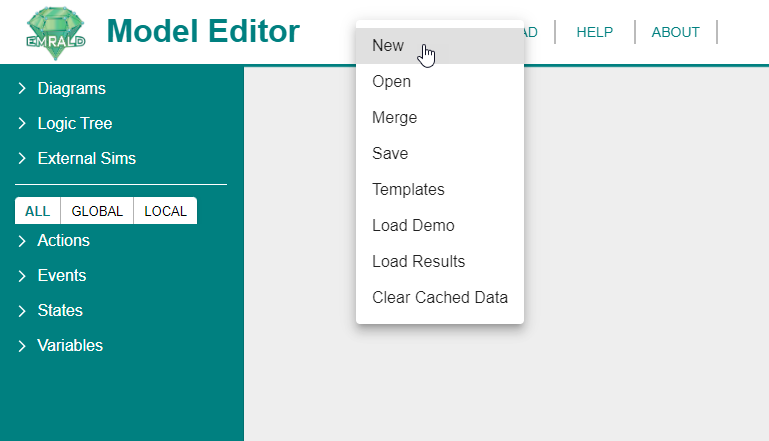Select the GLOBAL filter tab
The image size is (769, 441).
[x=97, y=211]
